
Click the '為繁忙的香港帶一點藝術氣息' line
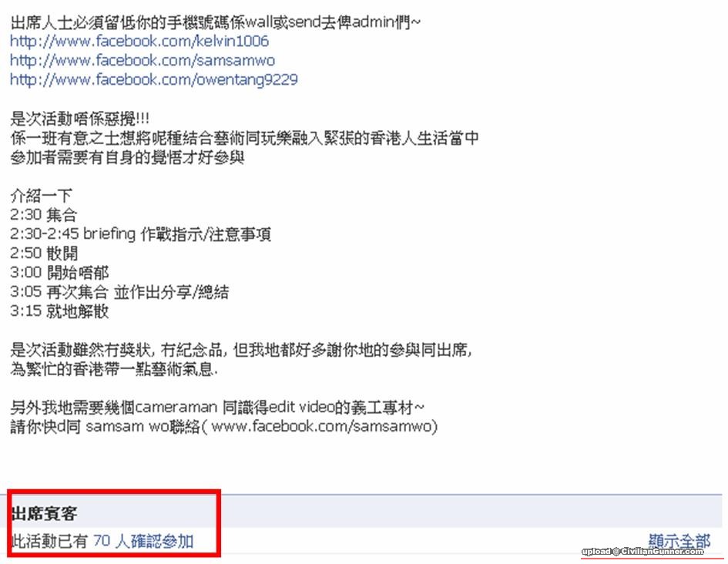pos(114,369)
